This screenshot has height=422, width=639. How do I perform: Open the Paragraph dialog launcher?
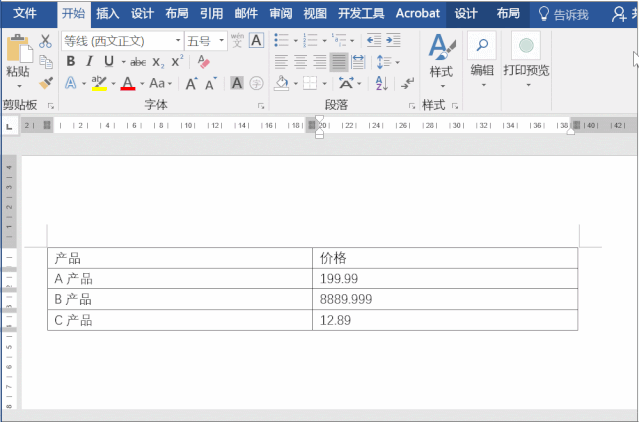pyautogui.click(x=412, y=106)
